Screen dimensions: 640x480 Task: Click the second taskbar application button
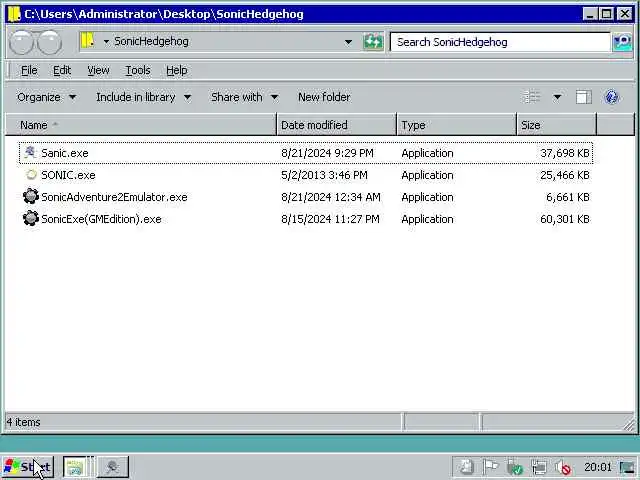(113, 467)
